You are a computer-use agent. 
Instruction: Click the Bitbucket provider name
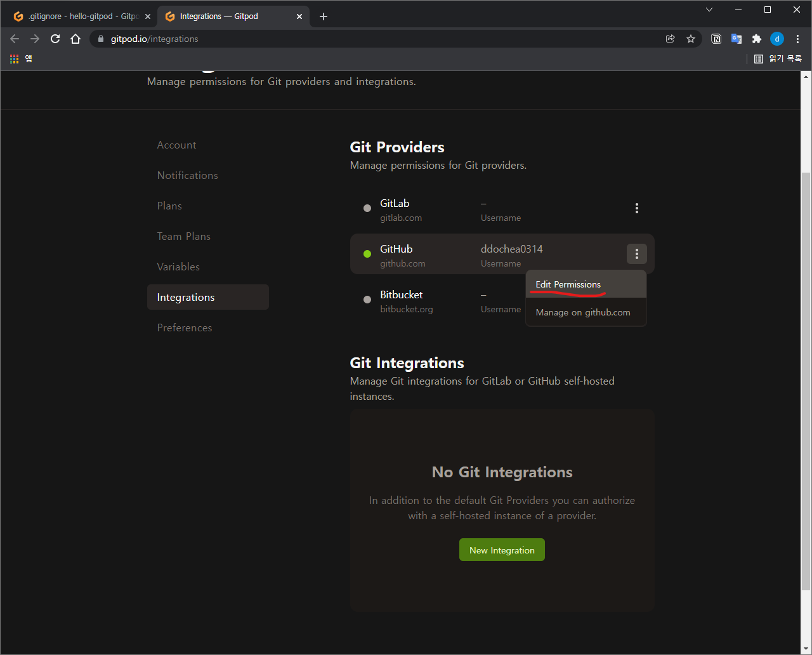click(x=402, y=294)
